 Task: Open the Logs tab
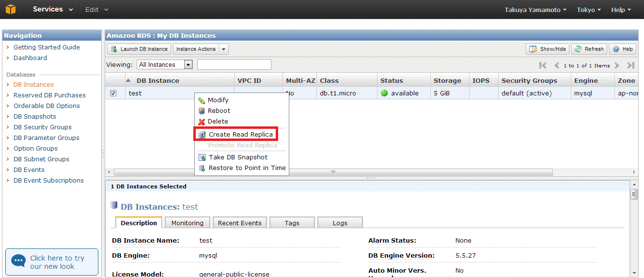coord(340,223)
